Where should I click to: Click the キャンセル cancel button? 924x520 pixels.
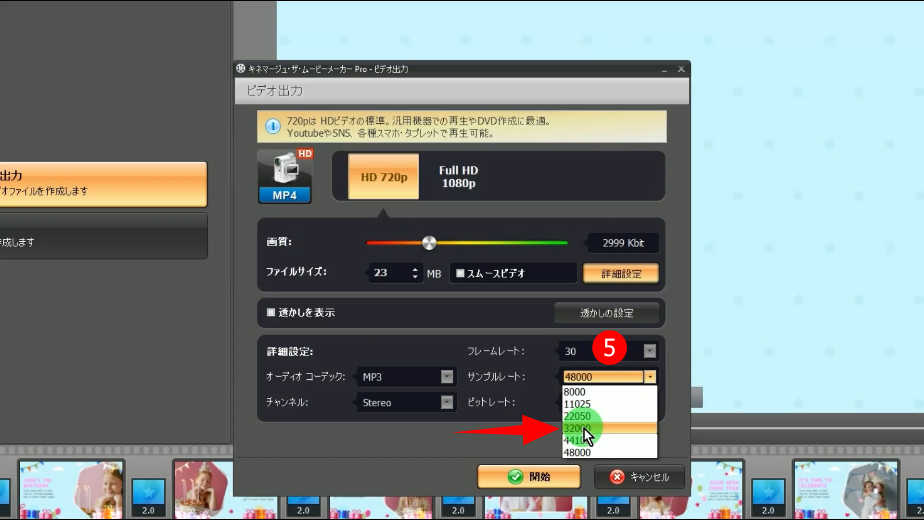point(639,477)
